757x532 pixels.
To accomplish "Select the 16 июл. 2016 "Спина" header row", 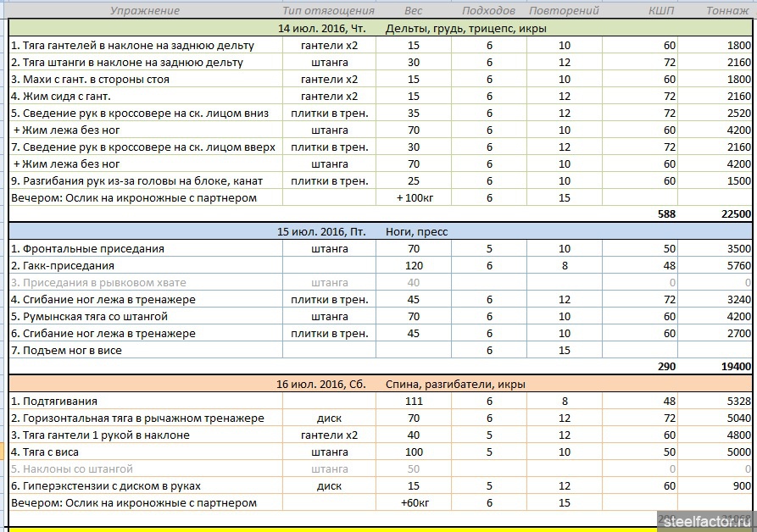I will (x=381, y=384).
